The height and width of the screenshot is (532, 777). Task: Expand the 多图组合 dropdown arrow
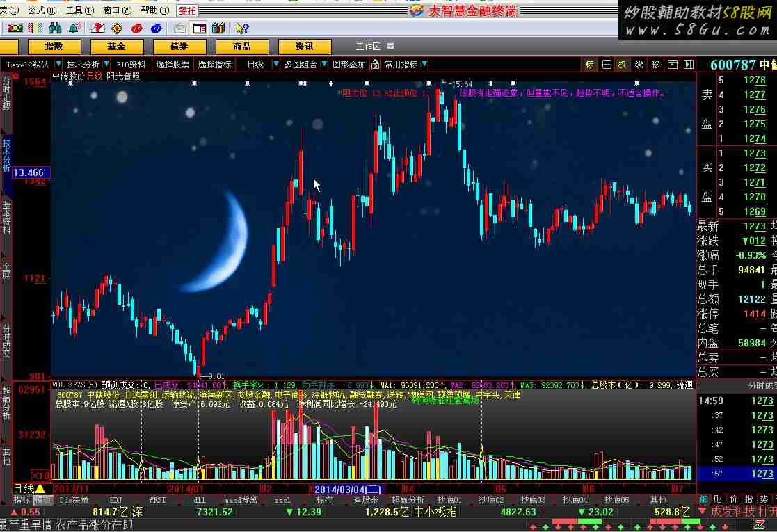click(x=324, y=65)
